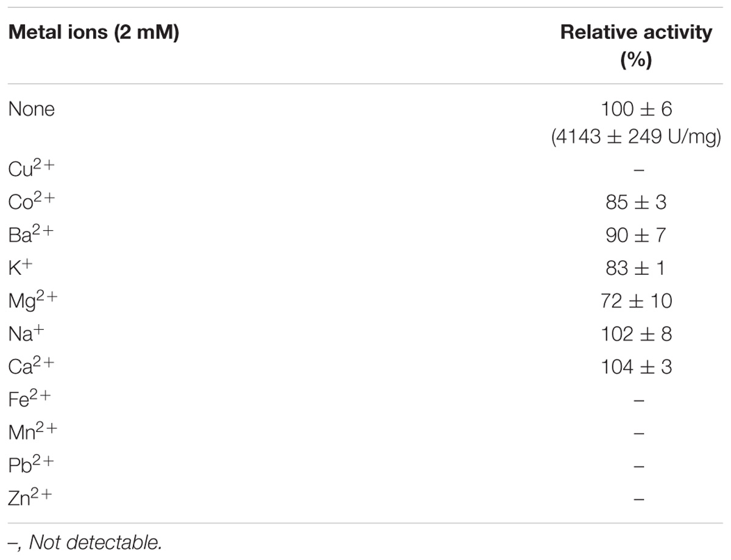This screenshot has height=560, width=731.
Task: Select the 'None' row label
Action: (x=31, y=109)
